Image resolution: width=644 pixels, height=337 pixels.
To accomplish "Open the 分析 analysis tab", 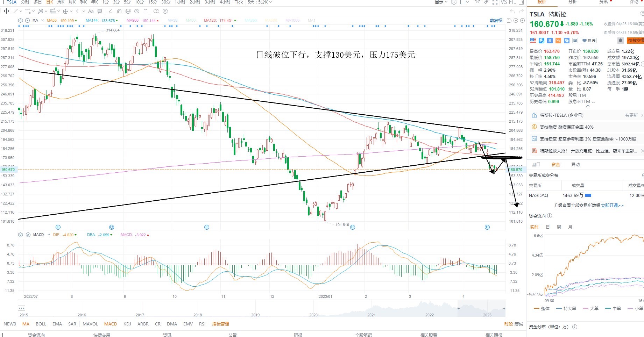I will 573,2.
